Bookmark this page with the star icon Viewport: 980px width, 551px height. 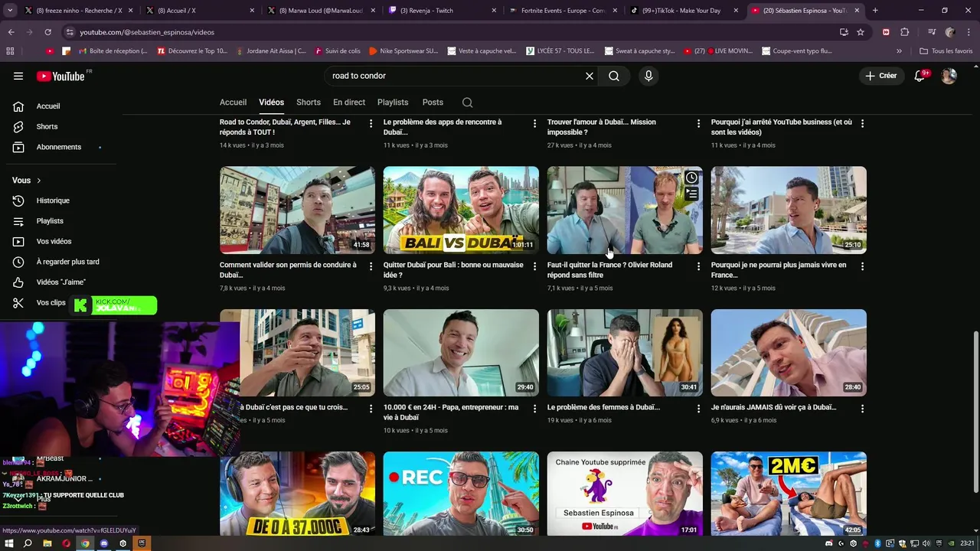pyautogui.click(x=861, y=32)
